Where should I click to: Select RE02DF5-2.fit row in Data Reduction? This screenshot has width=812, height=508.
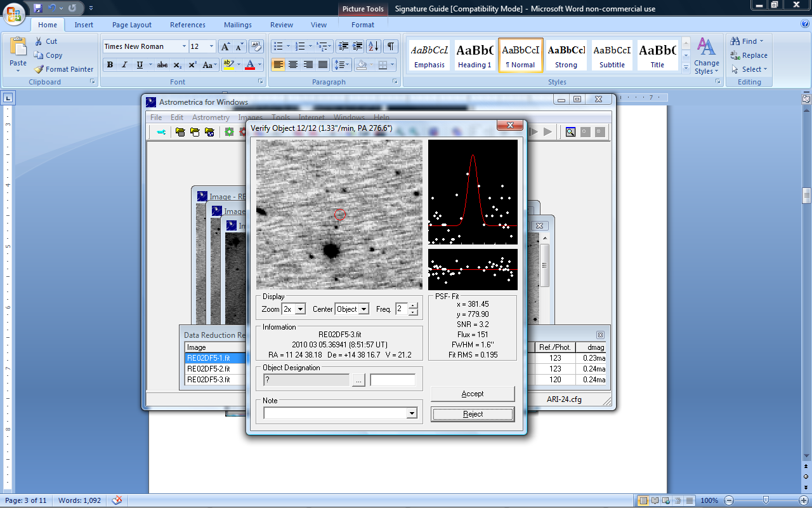click(214, 369)
